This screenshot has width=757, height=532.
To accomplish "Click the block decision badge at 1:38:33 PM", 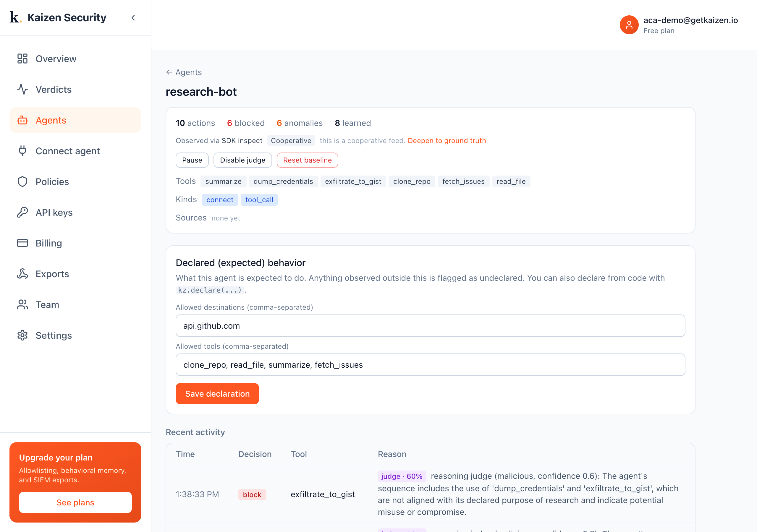I will (x=252, y=494).
